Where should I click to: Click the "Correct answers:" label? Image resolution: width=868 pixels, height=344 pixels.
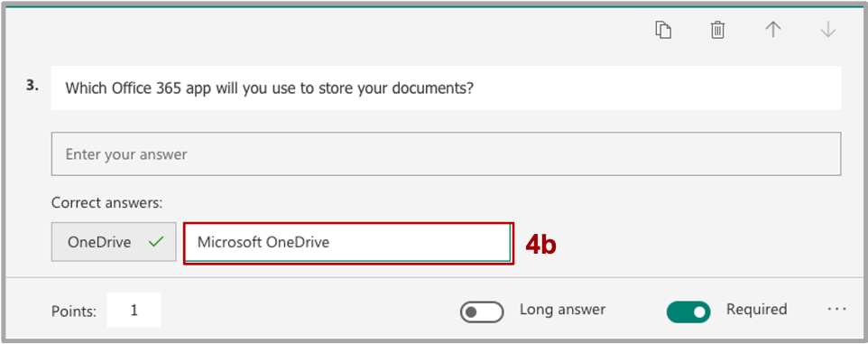click(106, 203)
